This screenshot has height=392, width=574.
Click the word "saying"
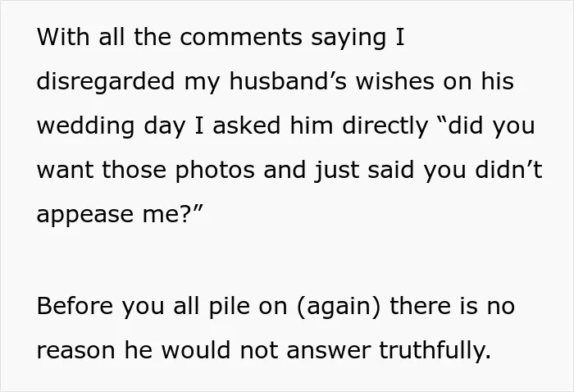348,38
